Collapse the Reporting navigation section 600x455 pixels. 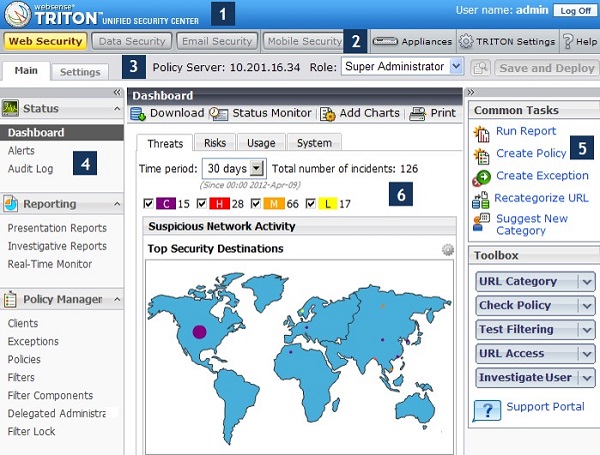117,204
